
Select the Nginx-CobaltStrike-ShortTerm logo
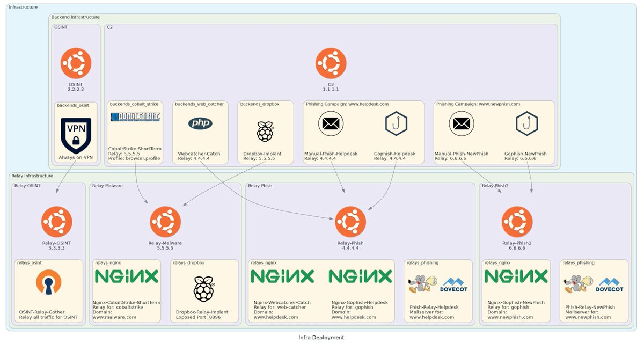pyautogui.click(x=127, y=276)
